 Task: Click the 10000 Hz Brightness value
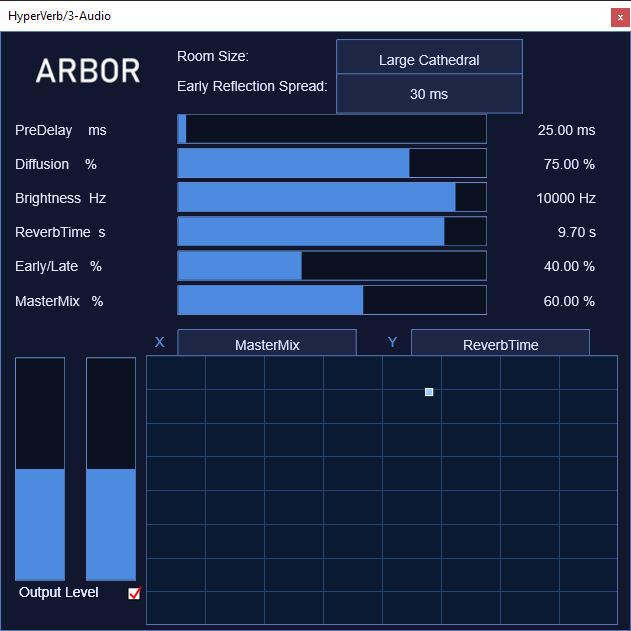point(566,198)
